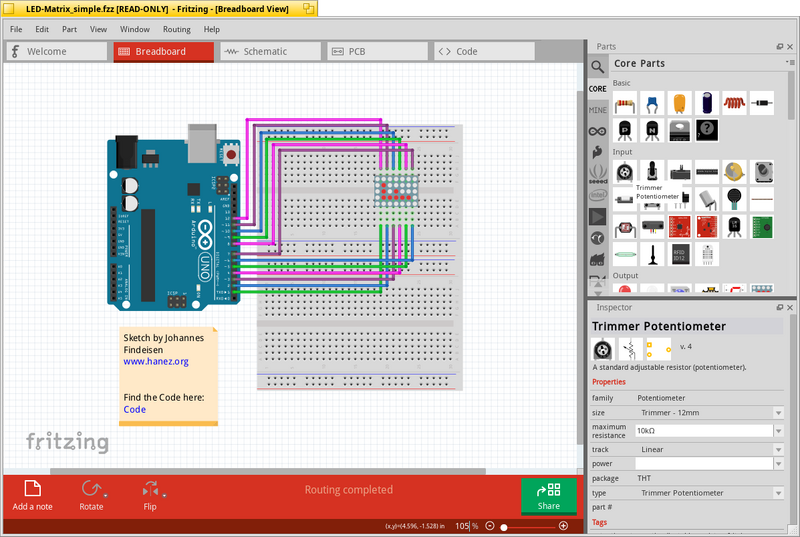The width and height of the screenshot is (800, 537).
Task: Open the Arduino parts bin icon
Action: (x=597, y=131)
